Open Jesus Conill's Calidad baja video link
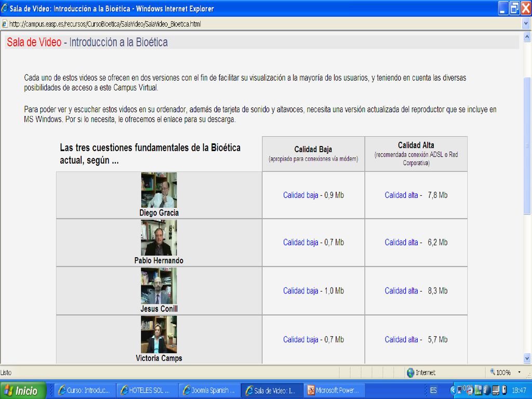Viewport: 532px width, 399px height. tap(301, 291)
